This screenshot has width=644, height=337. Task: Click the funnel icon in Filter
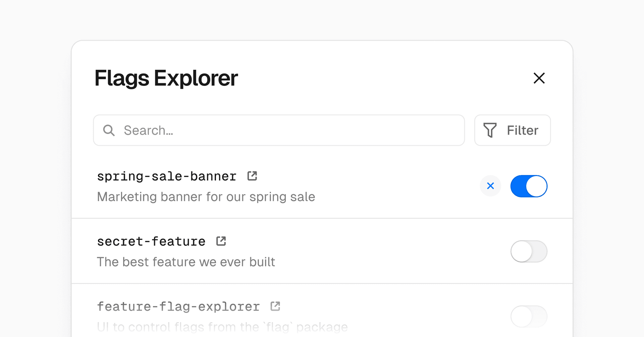tap(490, 130)
